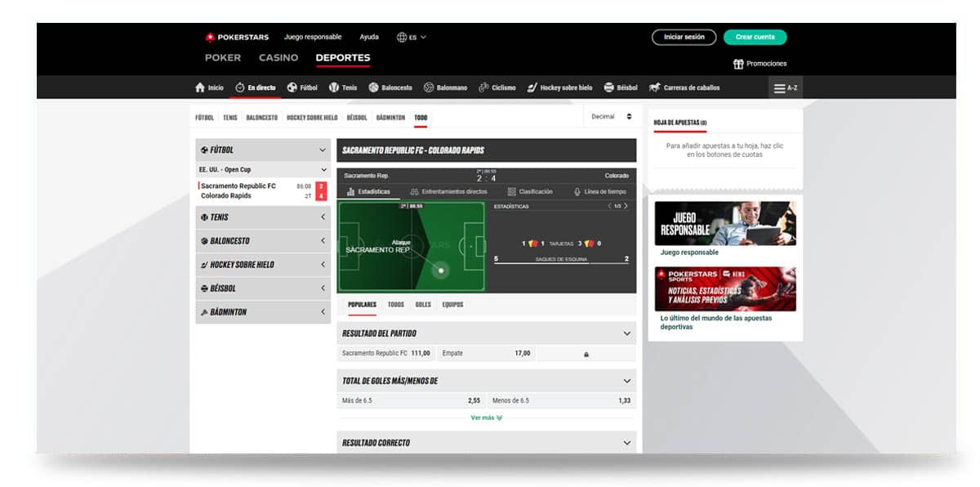
Task: Click Ver más link
Action: (486, 418)
